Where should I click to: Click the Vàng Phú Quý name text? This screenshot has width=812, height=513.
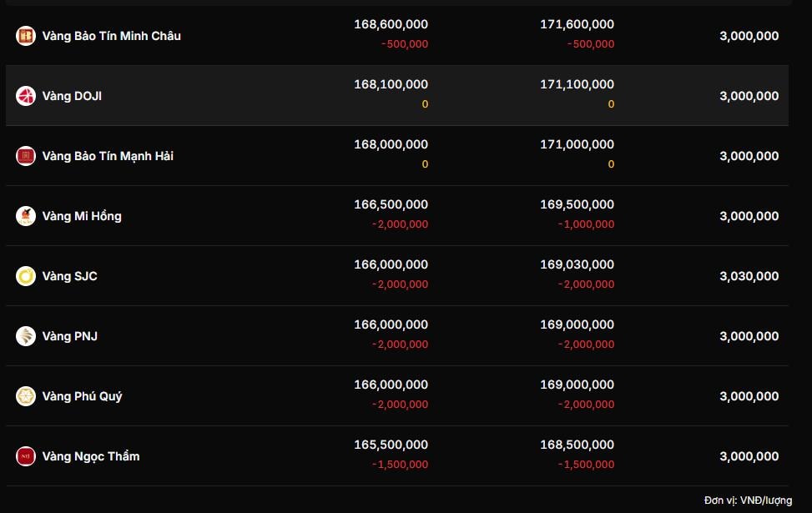point(82,396)
